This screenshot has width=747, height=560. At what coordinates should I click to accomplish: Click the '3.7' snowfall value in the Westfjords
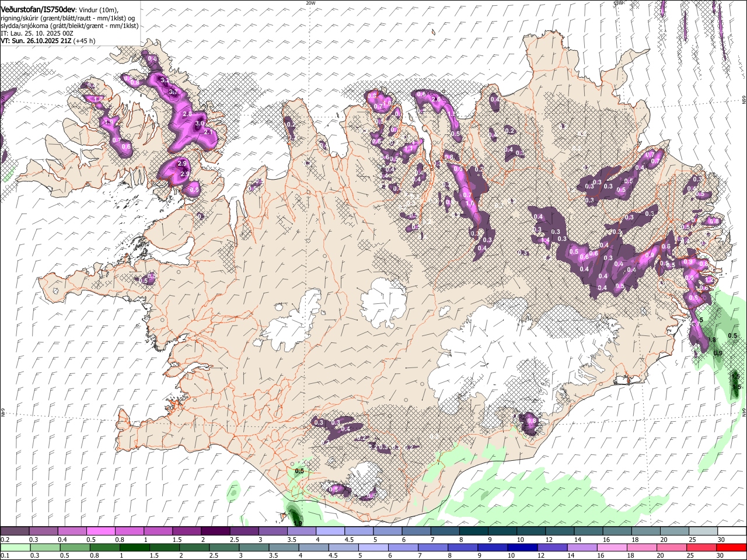173,92
